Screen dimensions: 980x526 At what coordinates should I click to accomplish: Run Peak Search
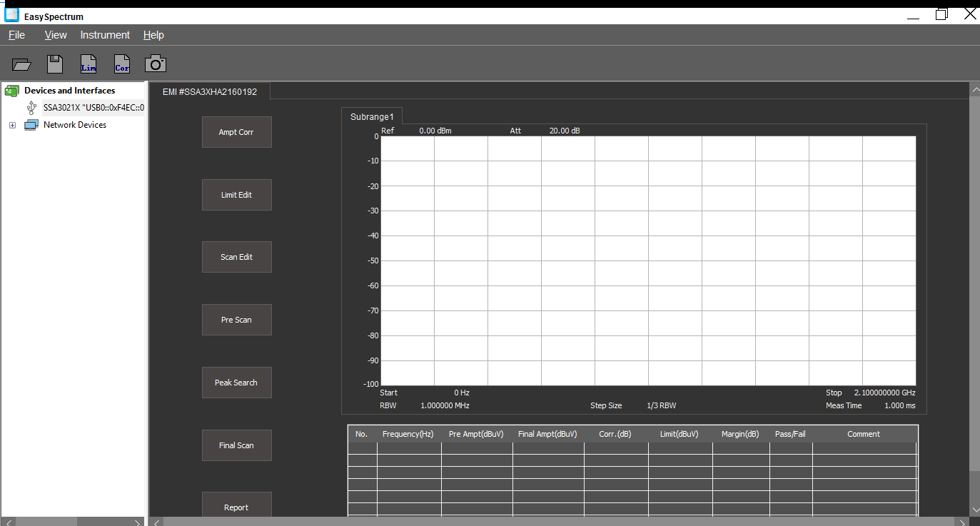click(236, 383)
